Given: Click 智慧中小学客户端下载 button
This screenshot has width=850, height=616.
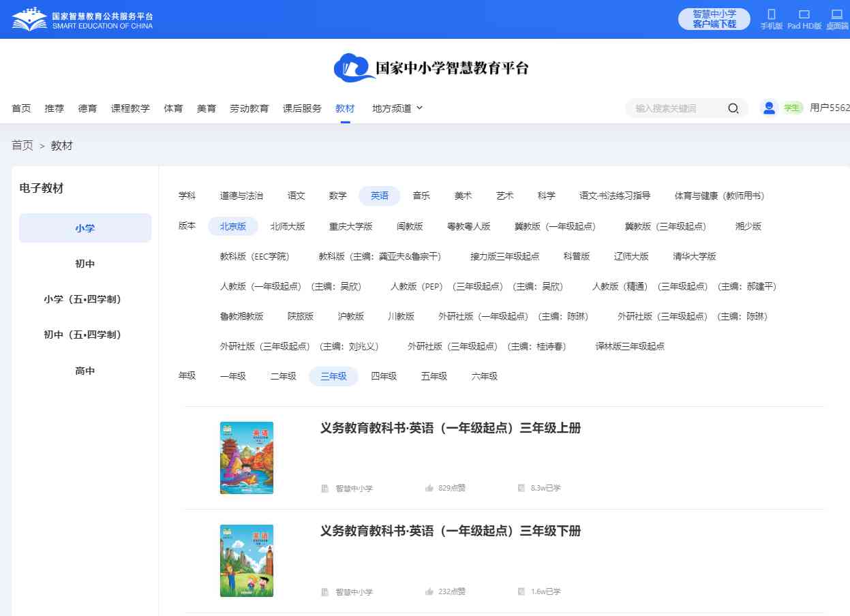Looking at the screenshot, I should tap(714, 19).
